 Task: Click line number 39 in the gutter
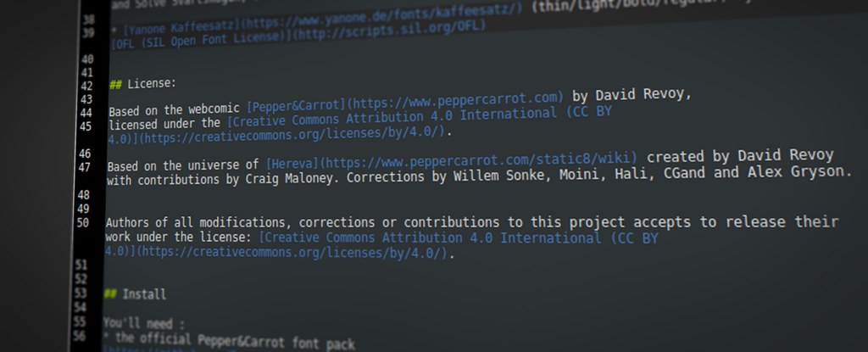pos(90,32)
